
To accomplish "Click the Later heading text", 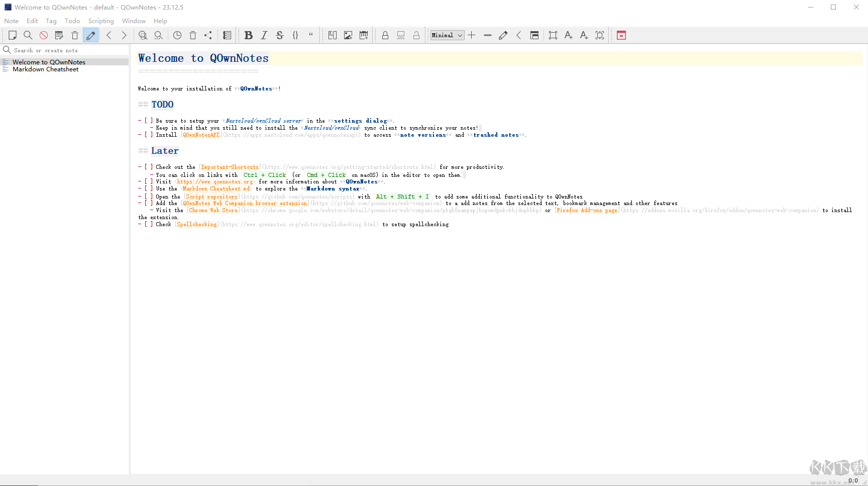I will tap(165, 151).
